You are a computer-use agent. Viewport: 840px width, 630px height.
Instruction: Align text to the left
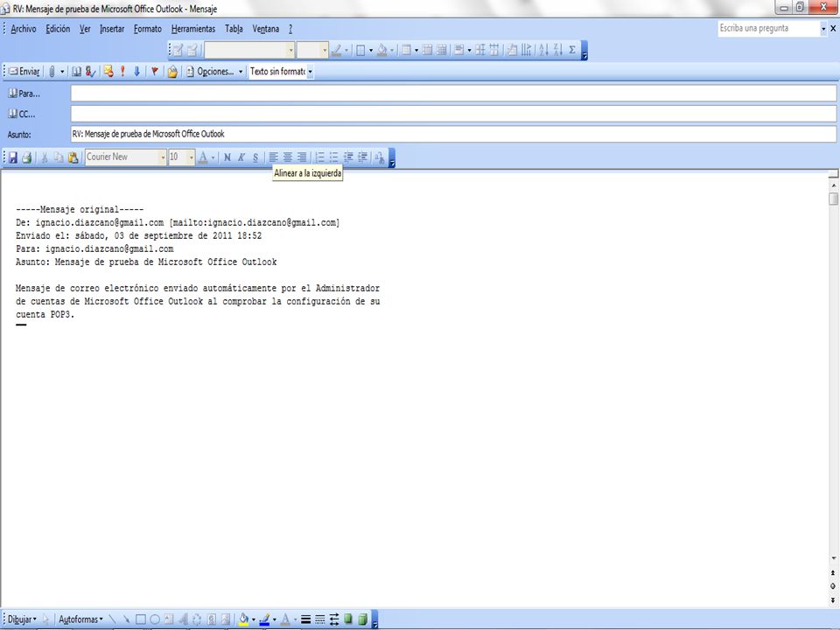(273, 157)
